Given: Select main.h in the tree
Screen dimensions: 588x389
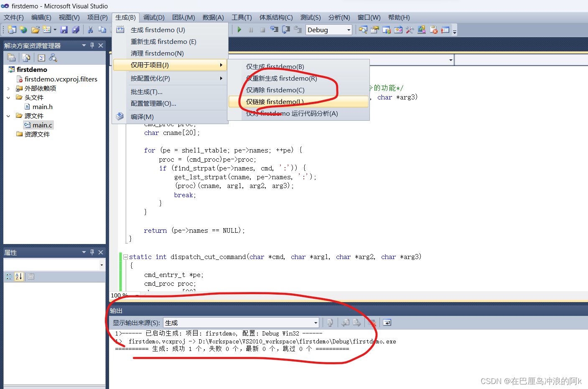Looking at the screenshot, I should pos(42,107).
